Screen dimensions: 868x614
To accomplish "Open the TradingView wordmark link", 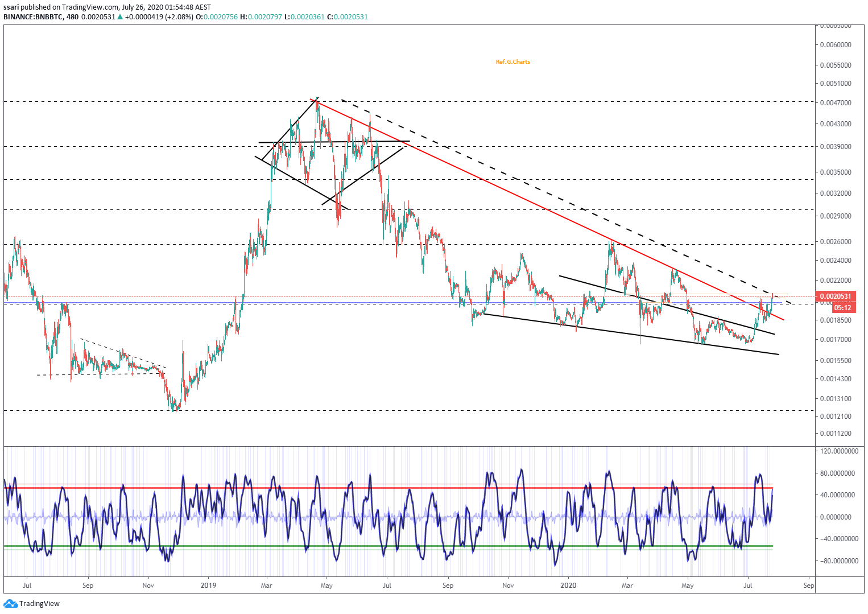I will (39, 603).
